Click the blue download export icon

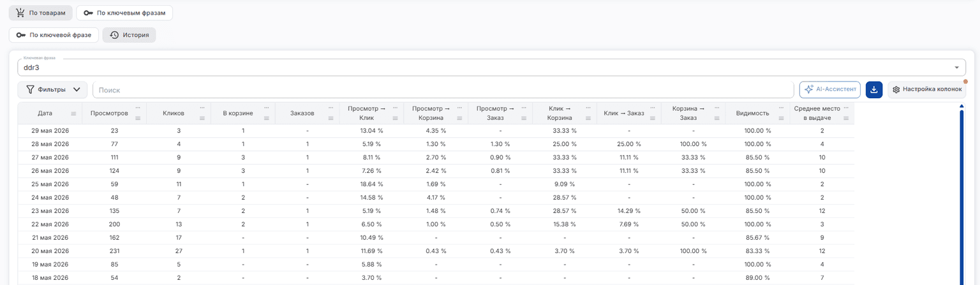[x=873, y=90]
